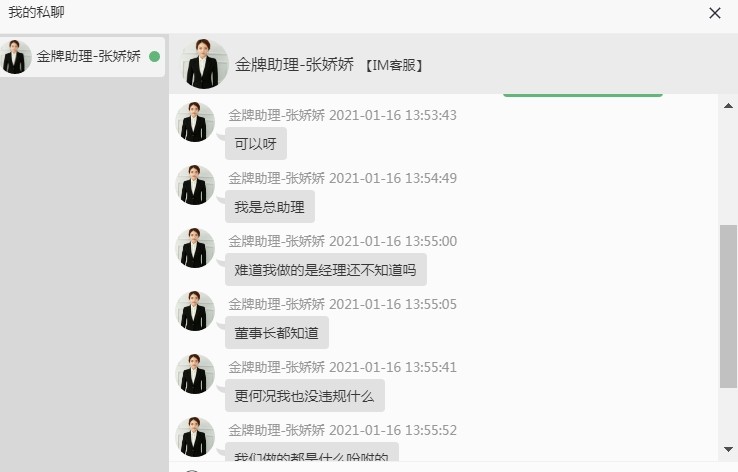Close the 我的私聊 chat window

point(714,13)
